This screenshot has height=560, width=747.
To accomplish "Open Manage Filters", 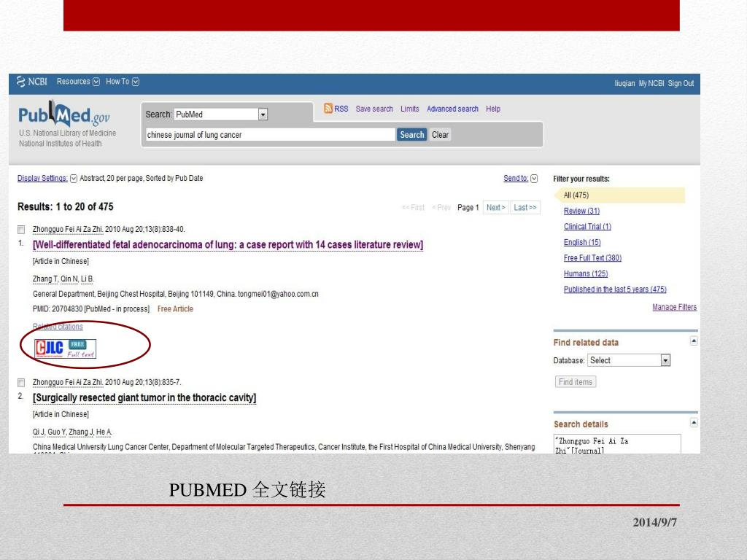I will [675, 307].
